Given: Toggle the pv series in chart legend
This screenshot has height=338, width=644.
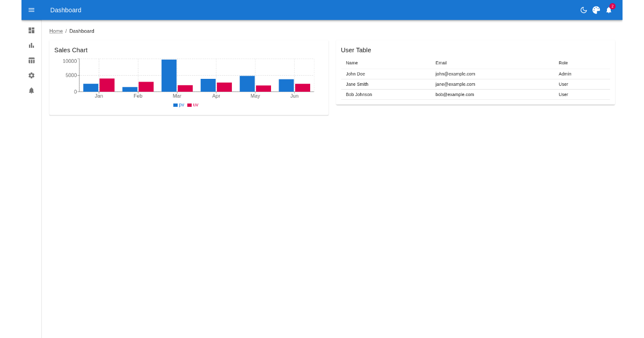Looking at the screenshot, I should pyautogui.click(x=179, y=105).
